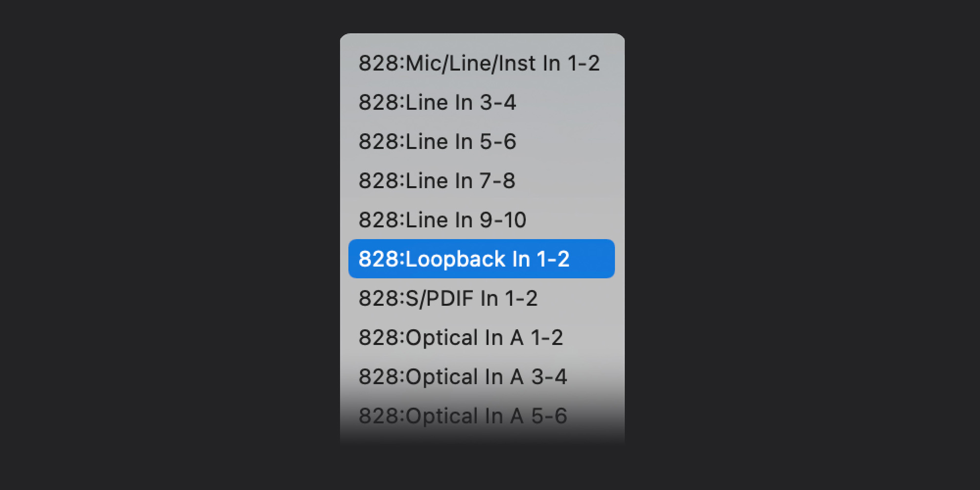Choose Optical In A 5-6 at list bottom
This screenshot has height=490, width=980.
coord(463,416)
